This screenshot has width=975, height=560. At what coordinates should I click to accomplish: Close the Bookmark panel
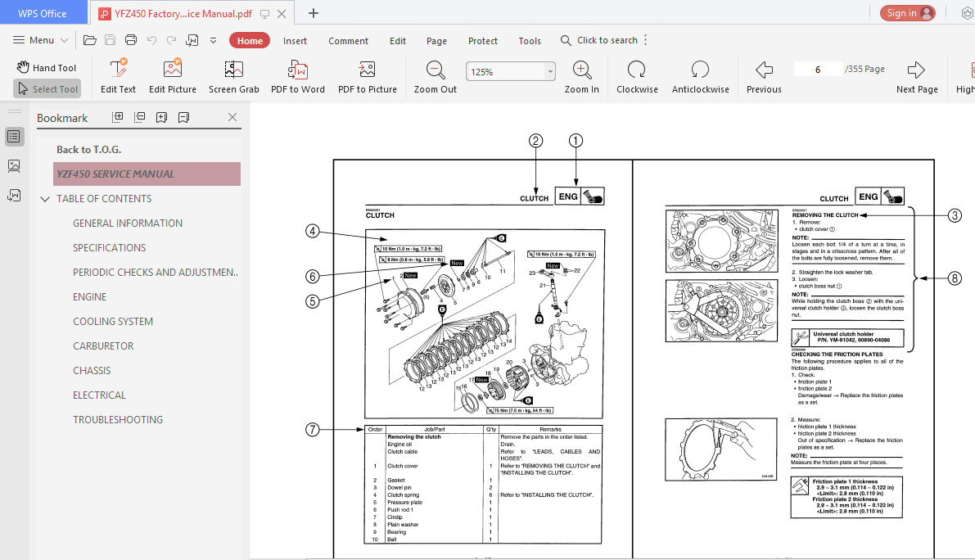[x=232, y=117]
